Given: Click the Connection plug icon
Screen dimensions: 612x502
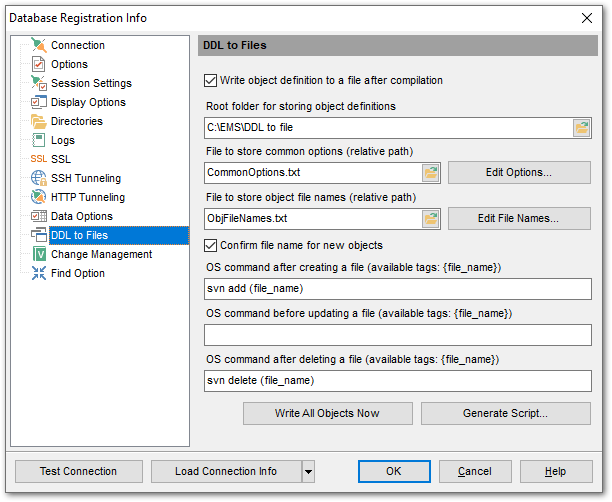Looking at the screenshot, I should point(39,45).
